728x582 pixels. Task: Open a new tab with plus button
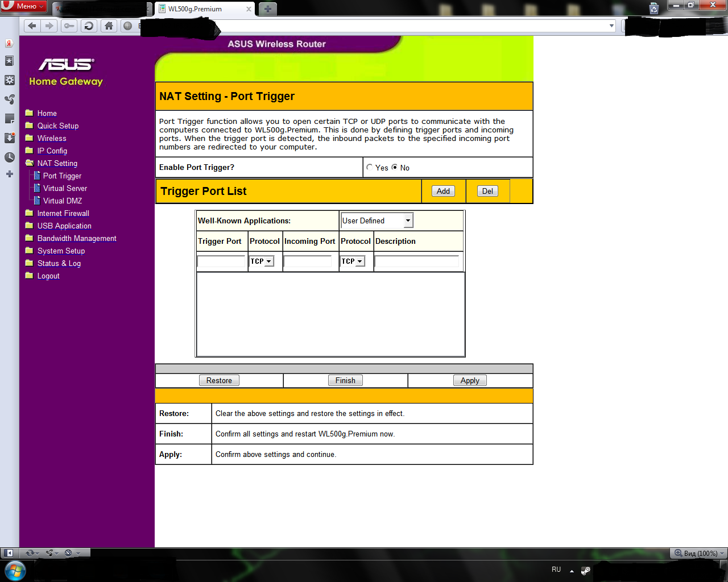(x=267, y=9)
